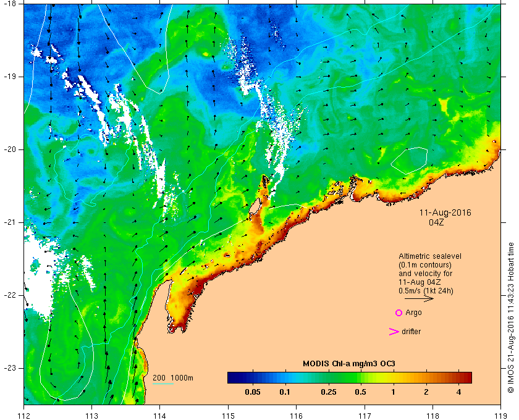
Task: Click the 'Altimetric sealevel' legend text
Action: (x=430, y=256)
